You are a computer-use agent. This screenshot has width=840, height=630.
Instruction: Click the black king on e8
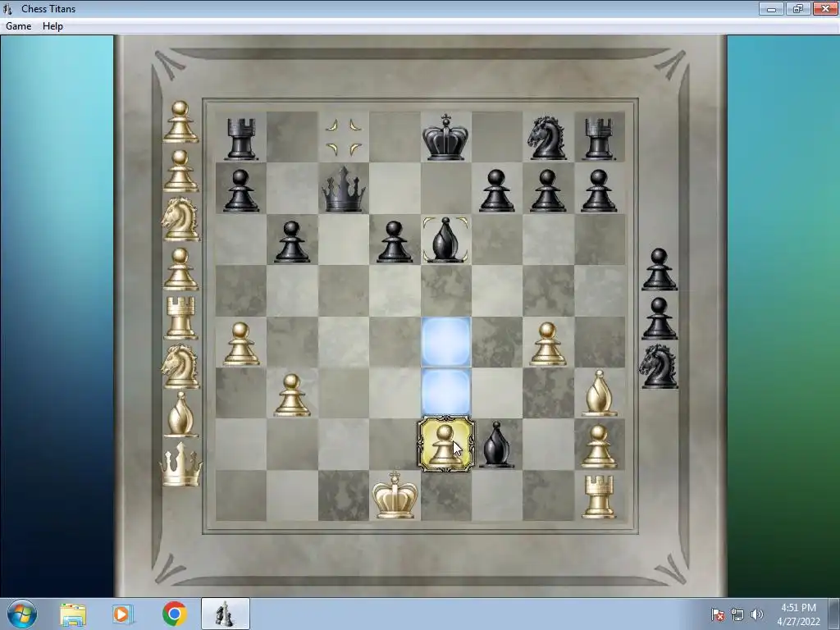[x=445, y=137]
